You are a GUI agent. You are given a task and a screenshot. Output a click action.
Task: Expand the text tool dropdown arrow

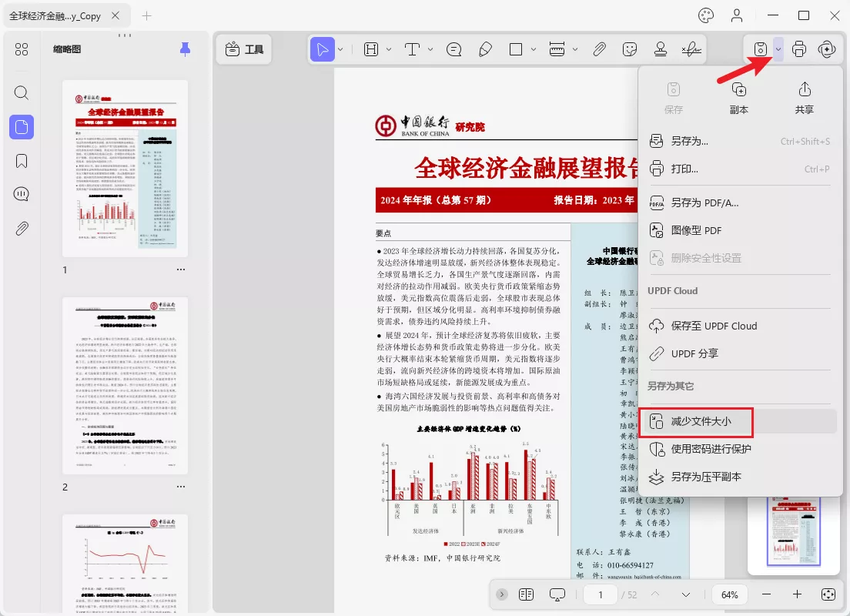tap(433, 49)
